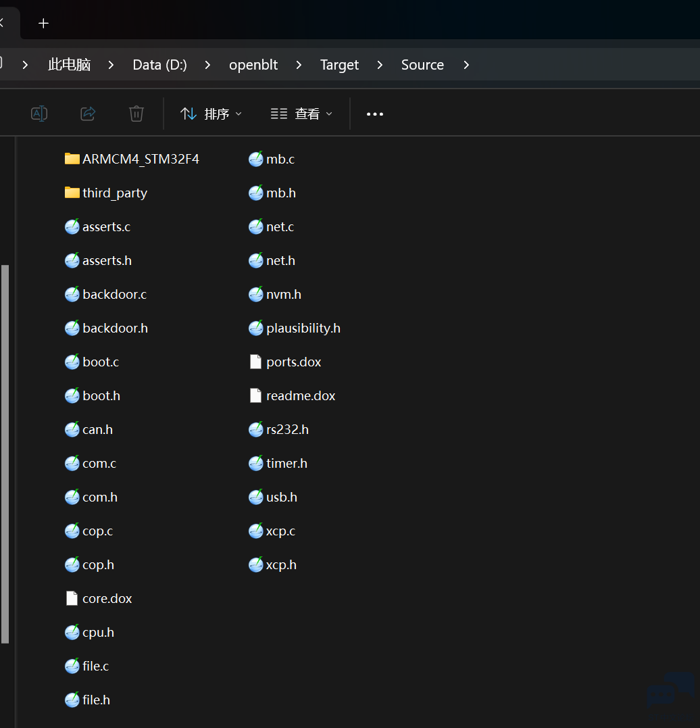Select can.h file icon
Viewport: 700px width, 728px height.
pyautogui.click(x=72, y=429)
